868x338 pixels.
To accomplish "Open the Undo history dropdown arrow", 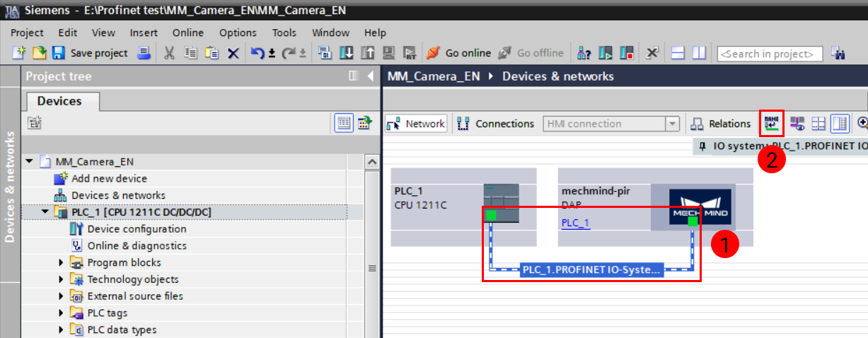I will (x=272, y=54).
